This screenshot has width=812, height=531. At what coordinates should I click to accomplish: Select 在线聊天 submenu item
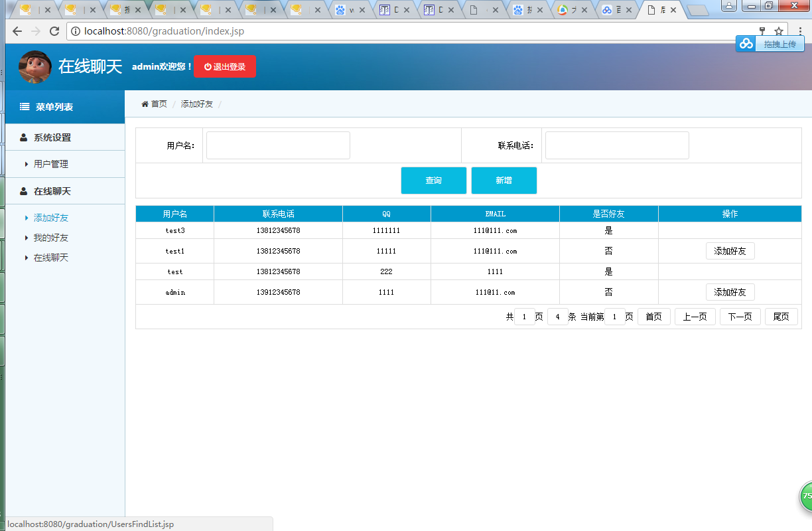(51, 258)
